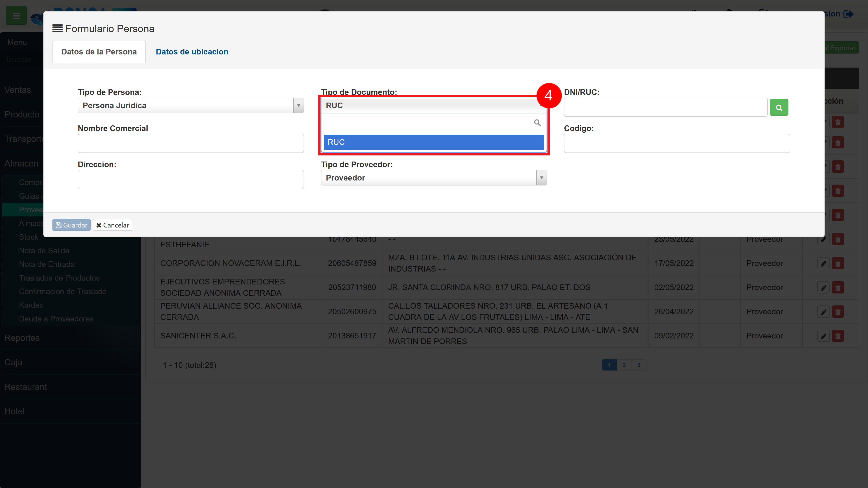
Task: Edit the SANICENTER S.A.C. row
Action: pos(823,336)
